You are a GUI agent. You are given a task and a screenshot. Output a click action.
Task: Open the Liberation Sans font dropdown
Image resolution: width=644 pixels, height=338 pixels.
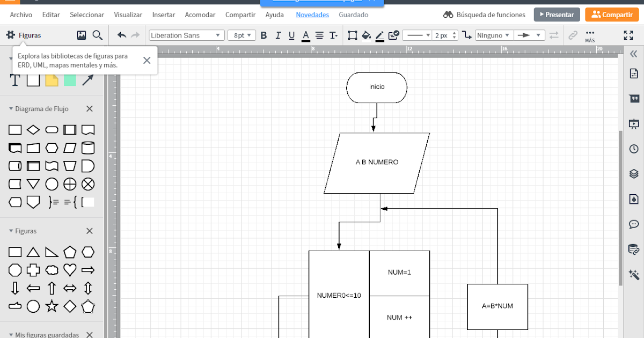coord(186,35)
